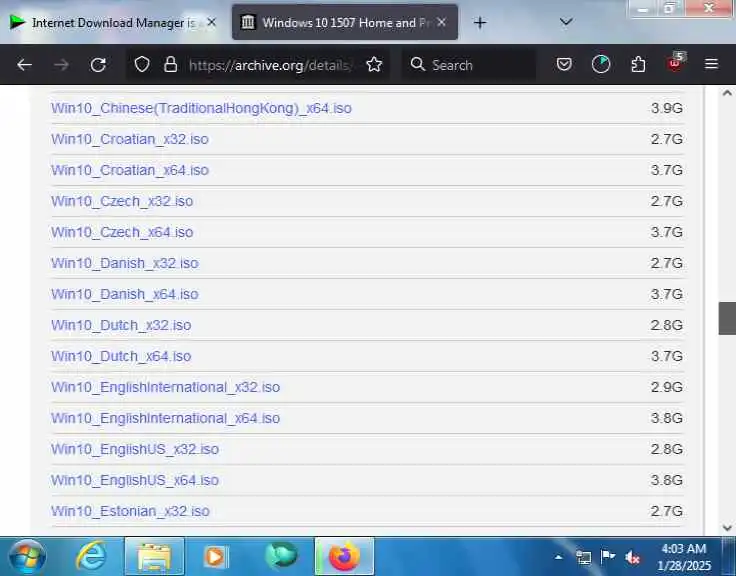Switch to Firefox on the taskbar

(x=345, y=557)
